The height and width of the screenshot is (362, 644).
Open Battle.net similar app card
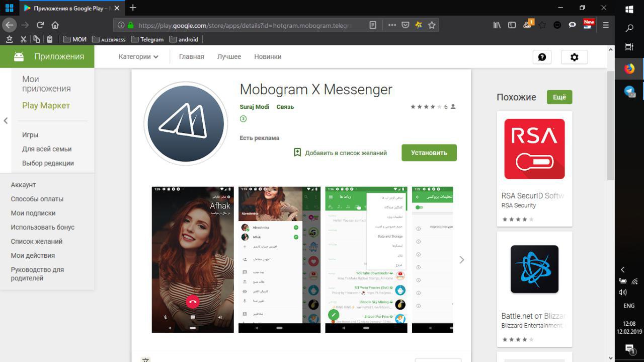pyautogui.click(x=534, y=289)
